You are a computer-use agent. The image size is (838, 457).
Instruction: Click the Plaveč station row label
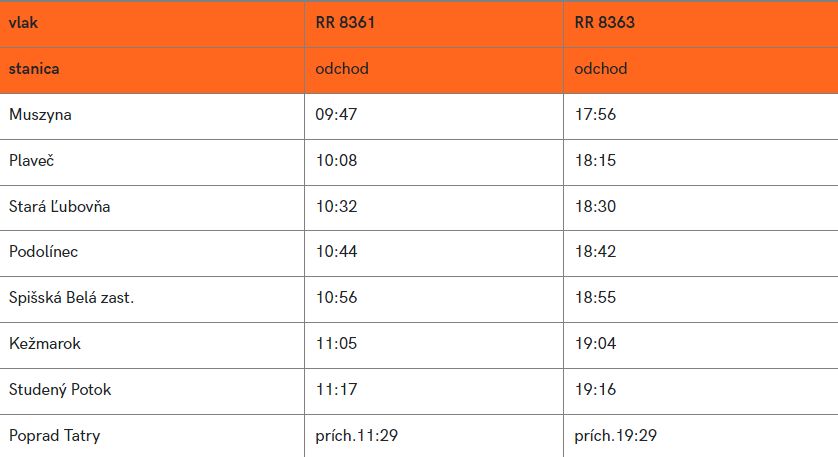[32, 160]
